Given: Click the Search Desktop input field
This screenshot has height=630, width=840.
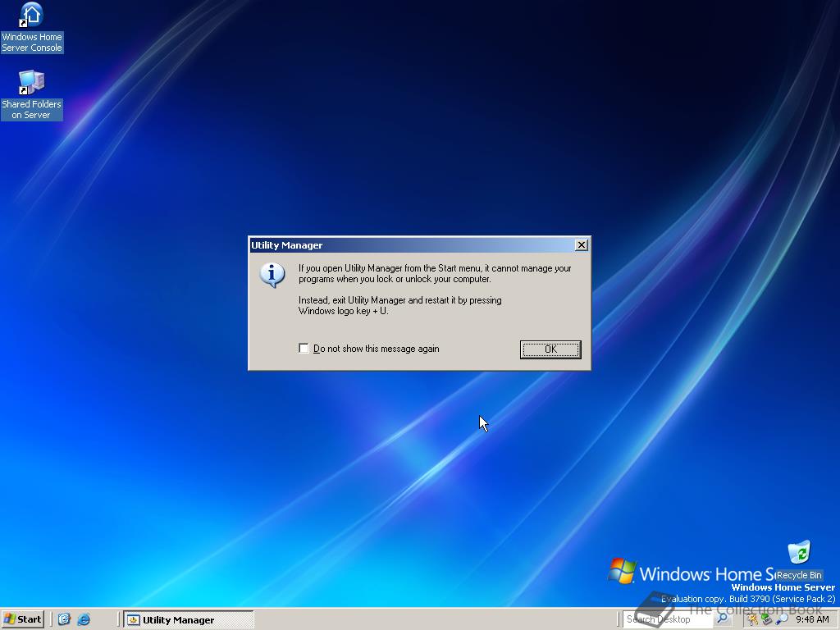Looking at the screenshot, I should click(x=669, y=619).
